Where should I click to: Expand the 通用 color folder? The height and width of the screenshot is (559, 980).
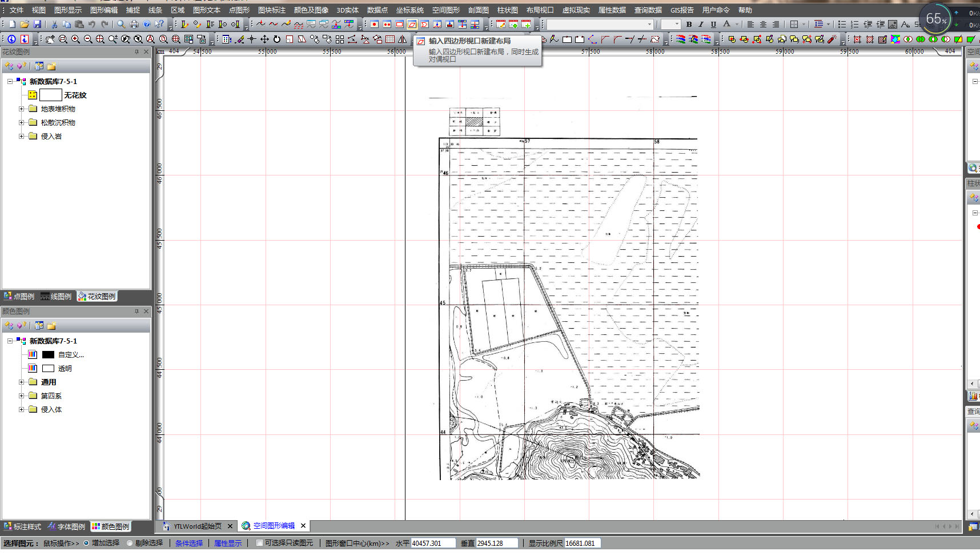pyautogui.click(x=21, y=382)
